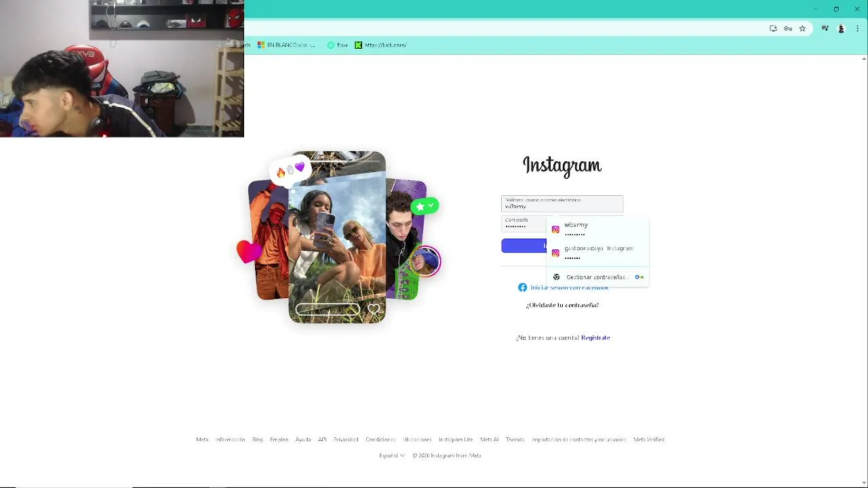
Task: Click the blue login button
Action: [524, 246]
